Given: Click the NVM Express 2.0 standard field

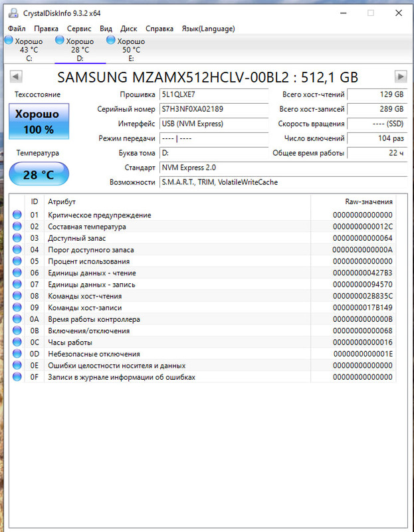Looking at the screenshot, I should [x=284, y=168].
